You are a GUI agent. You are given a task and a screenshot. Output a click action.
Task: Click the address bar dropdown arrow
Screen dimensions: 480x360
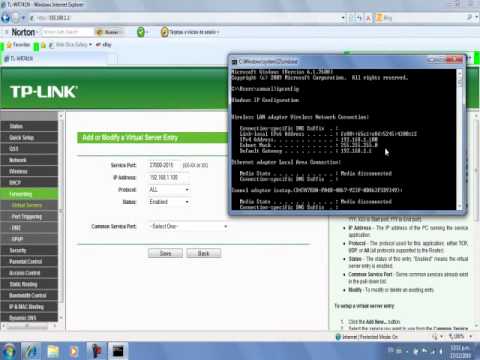coord(343,18)
